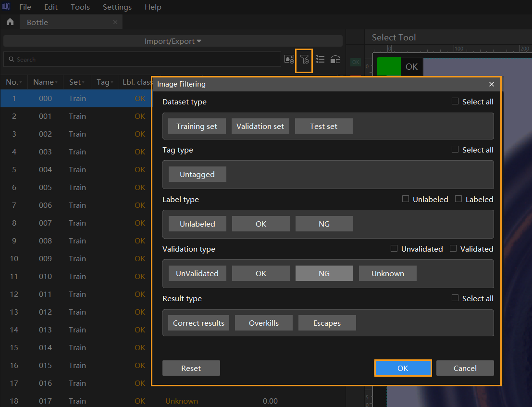Check Select all for Dataset type

pyautogui.click(x=455, y=101)
